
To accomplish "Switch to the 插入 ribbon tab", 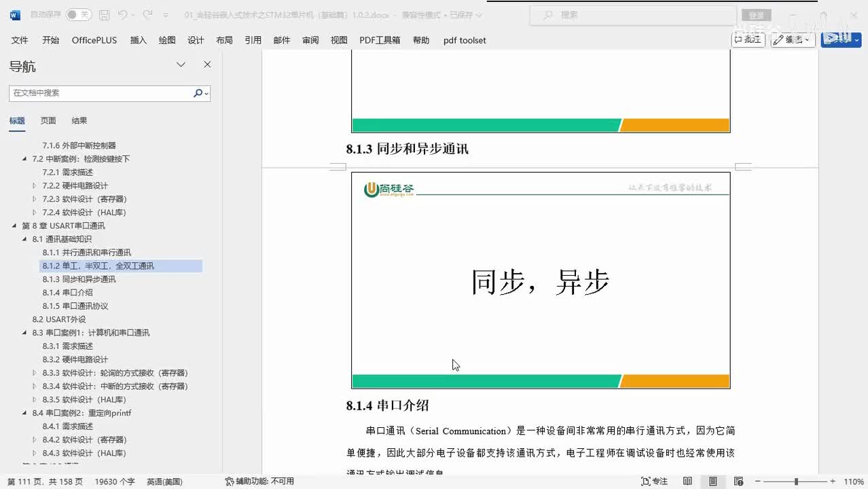I will point(139,40).
